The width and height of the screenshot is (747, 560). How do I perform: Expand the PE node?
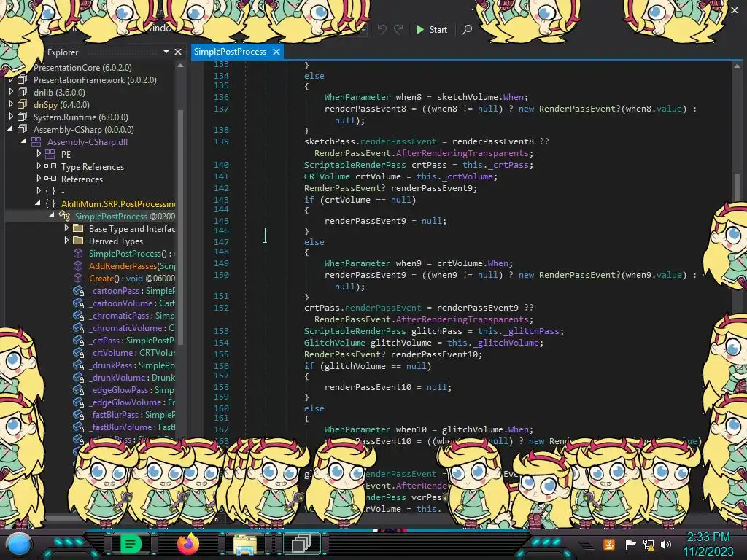(x=39, y=154)
